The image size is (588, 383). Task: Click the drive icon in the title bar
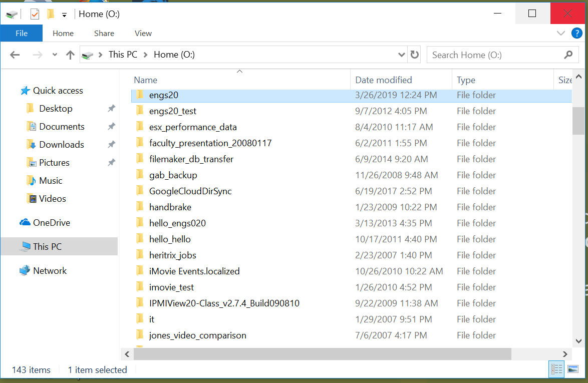tap(12, 14)
